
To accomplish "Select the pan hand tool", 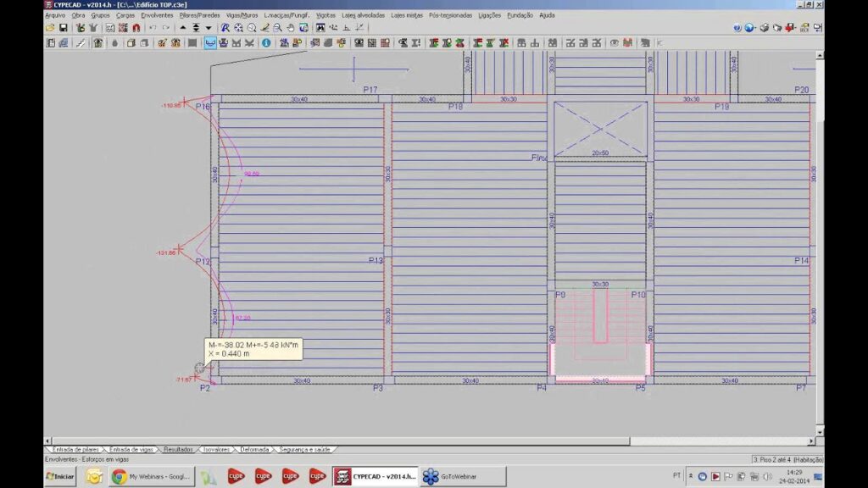I will [x=291, y=28].
